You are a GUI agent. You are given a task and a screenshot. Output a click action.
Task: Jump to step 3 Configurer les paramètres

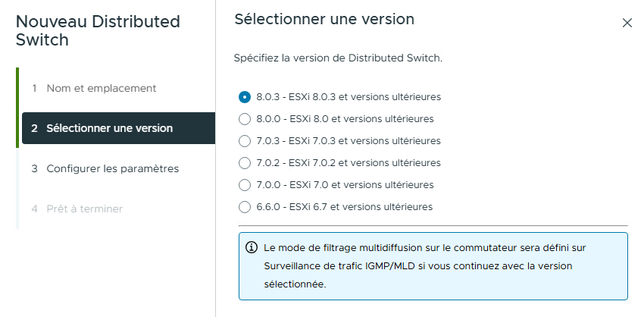coord(112,168)
